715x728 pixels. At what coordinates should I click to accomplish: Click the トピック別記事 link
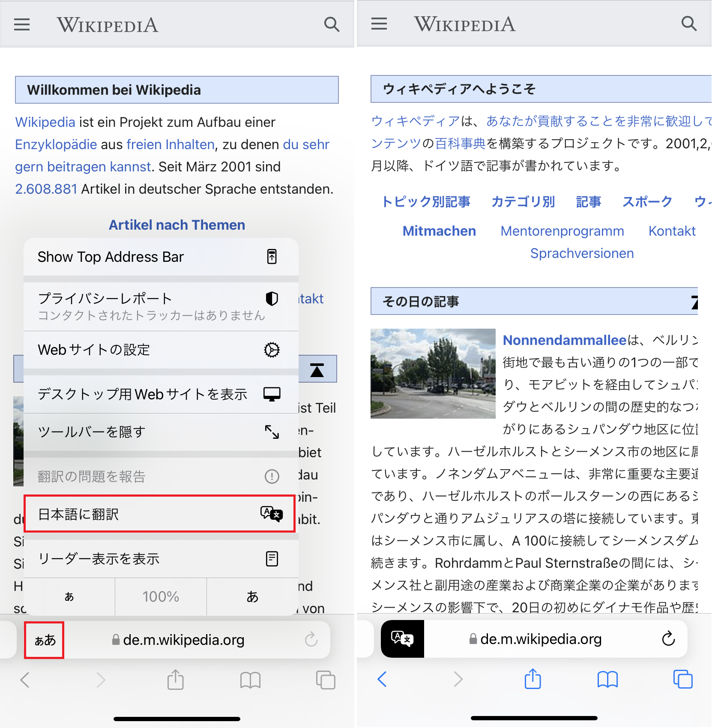426,202
